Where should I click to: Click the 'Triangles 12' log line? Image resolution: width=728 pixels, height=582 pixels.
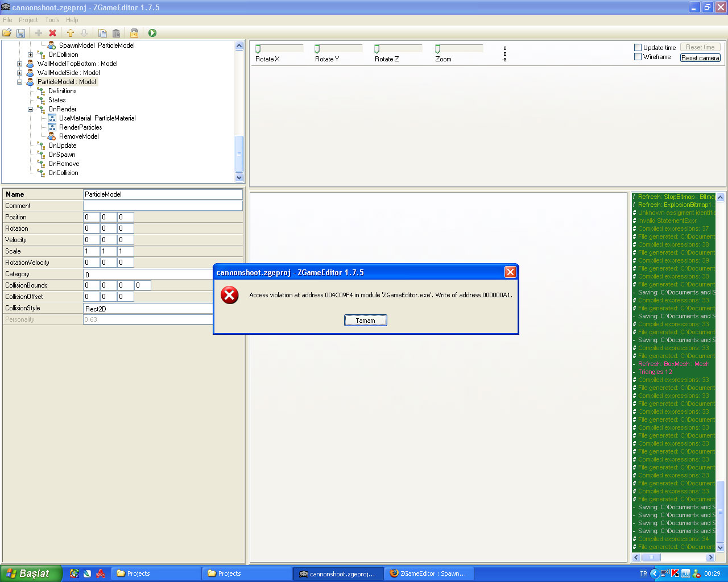click(x=655, y=372)
